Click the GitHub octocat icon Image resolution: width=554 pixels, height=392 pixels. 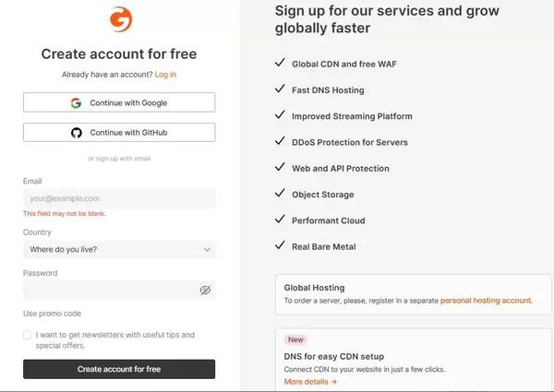(77, 133)
